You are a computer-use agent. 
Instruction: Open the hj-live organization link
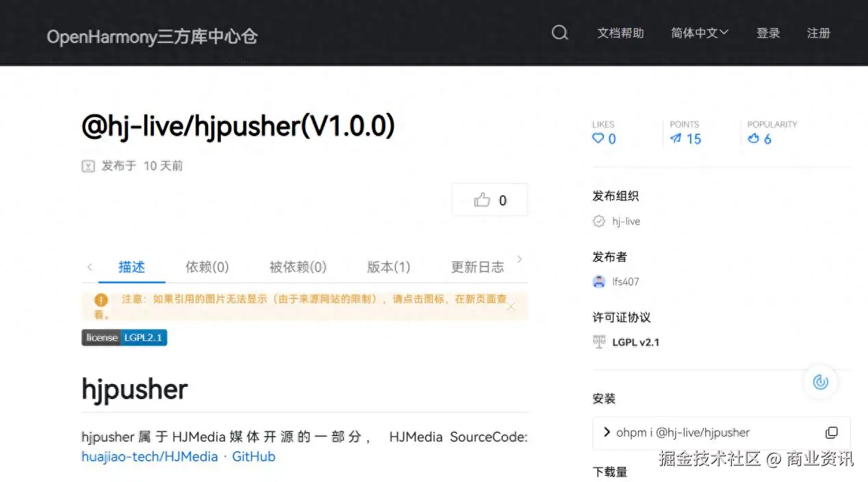(626, 221)
